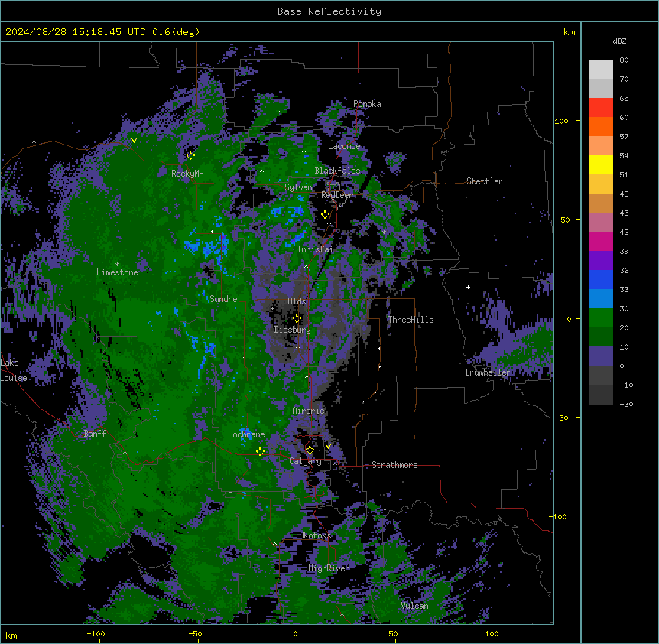Select the Olds label
Image resolution: width=659 pixels, height=644 pixels.
tap(297, 301)
